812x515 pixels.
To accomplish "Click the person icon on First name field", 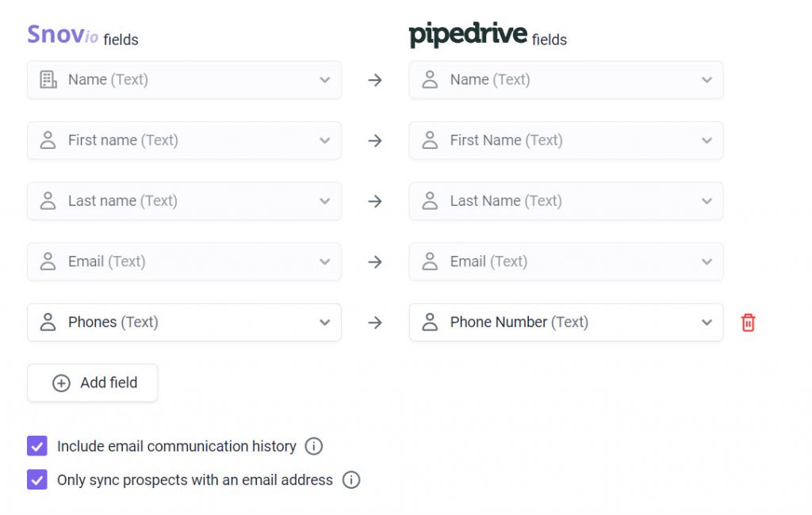I will click(48, 140).
